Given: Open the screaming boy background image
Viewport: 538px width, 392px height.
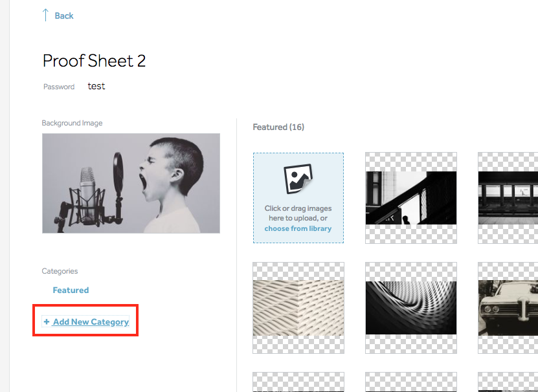Looking at the screenshot, I should click(x=131, y=183).
